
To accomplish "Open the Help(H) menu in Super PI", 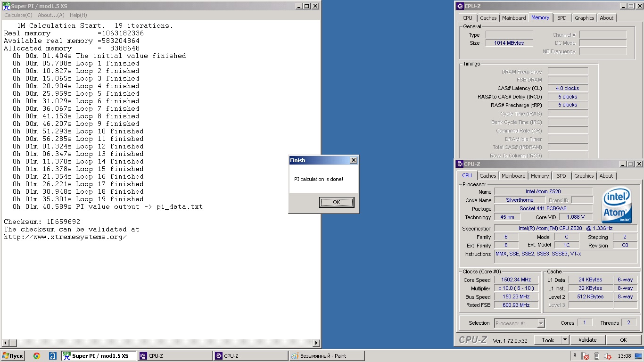I will (x=78, y=15).
